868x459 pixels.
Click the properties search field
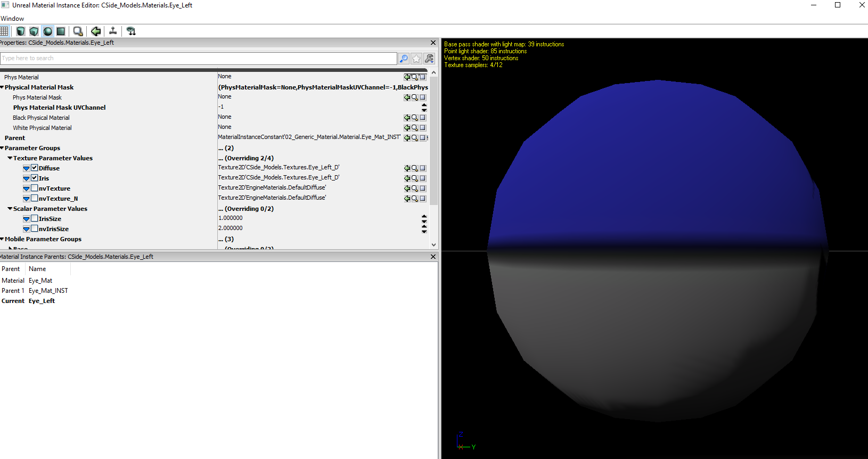point(199,59)
